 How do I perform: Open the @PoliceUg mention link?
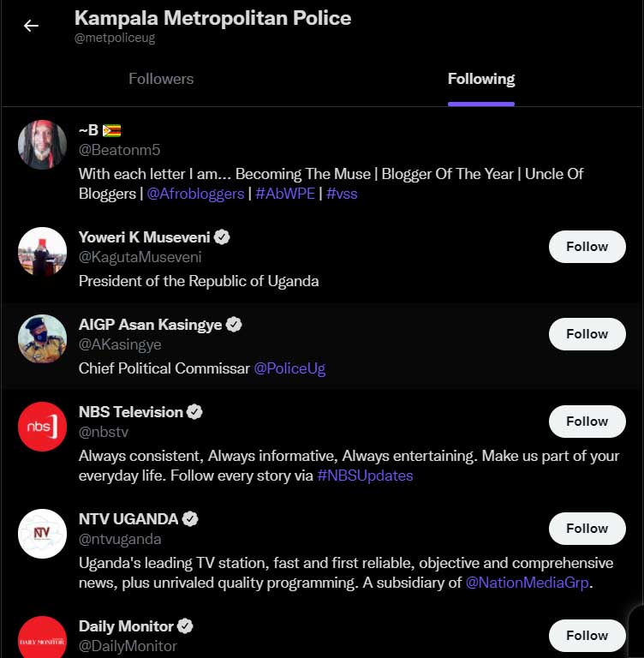(289, 368)
